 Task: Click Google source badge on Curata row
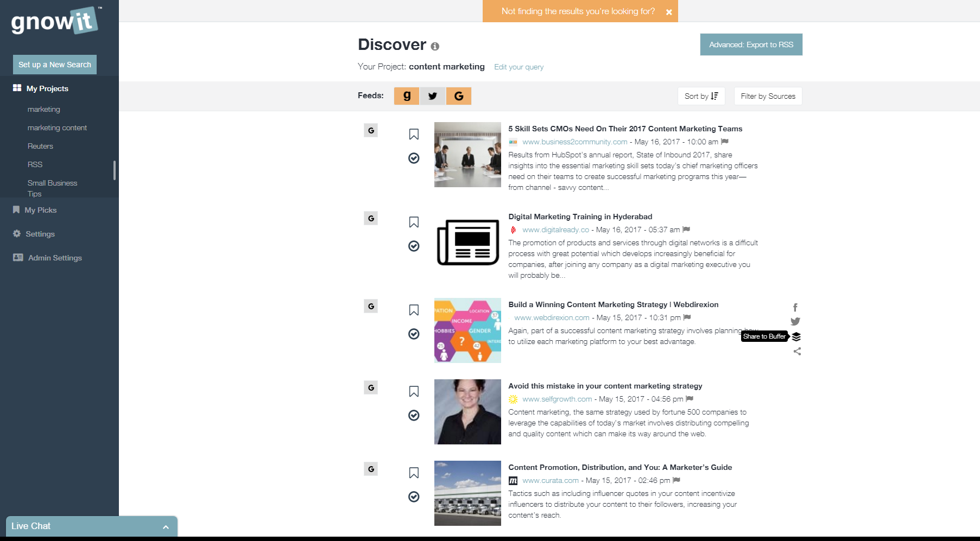371,469
